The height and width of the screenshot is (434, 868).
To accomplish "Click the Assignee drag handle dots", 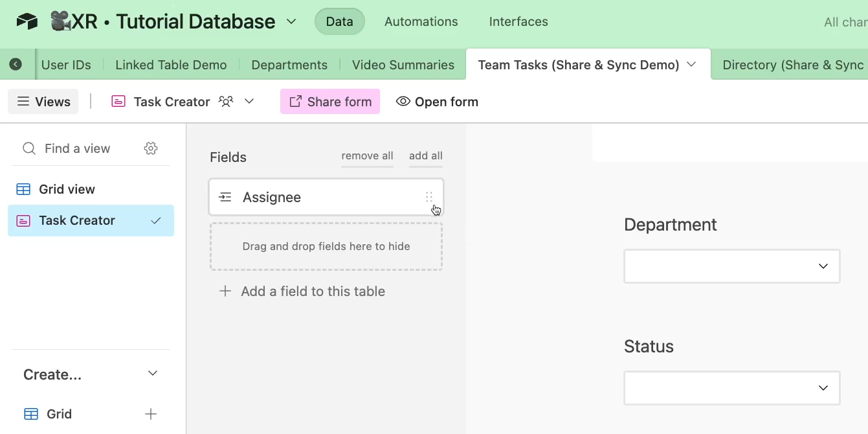I will 428,197.
